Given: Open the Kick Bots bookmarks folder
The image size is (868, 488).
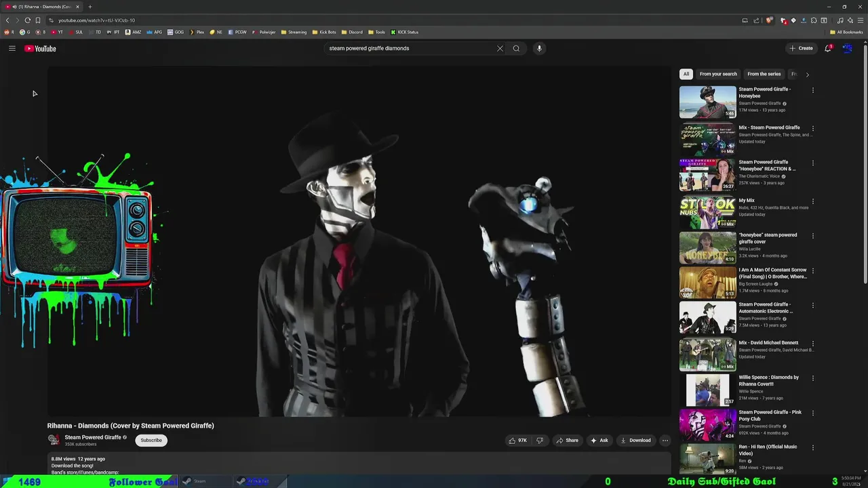Looking at the screenshot, I should (x=323, y=32).
